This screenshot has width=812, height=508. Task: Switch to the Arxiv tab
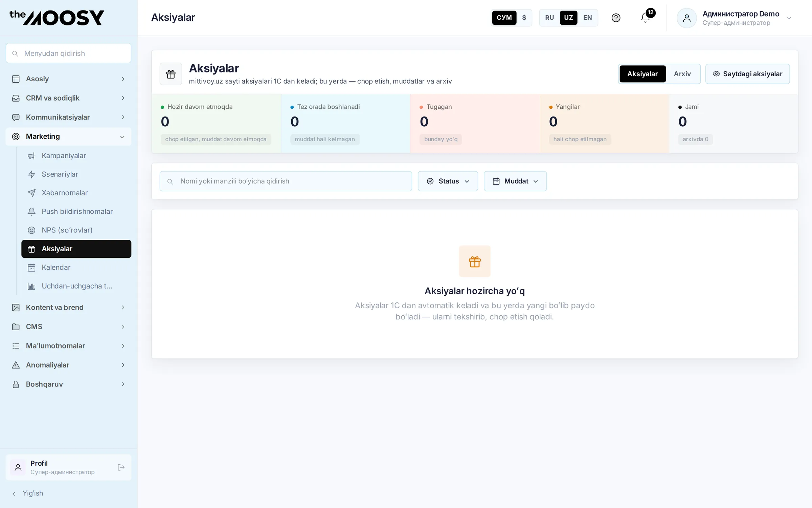[682, 74]
